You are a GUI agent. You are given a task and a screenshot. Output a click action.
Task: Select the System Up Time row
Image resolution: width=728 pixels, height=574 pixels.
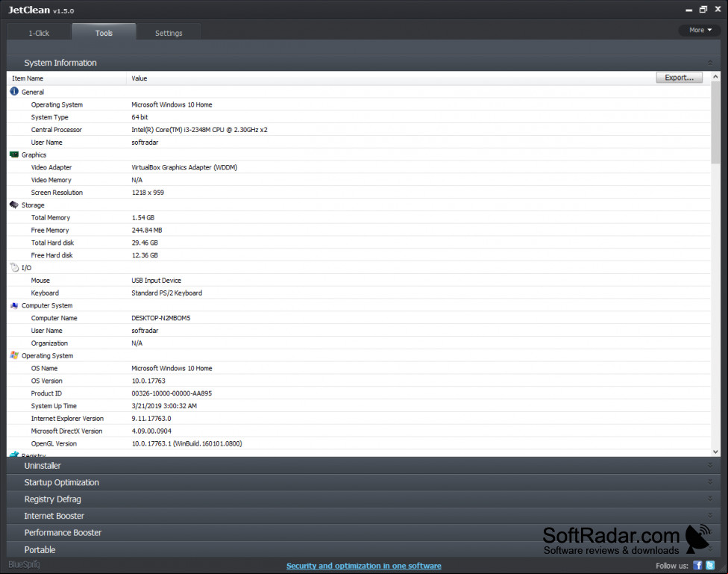(x=359, y=406)
